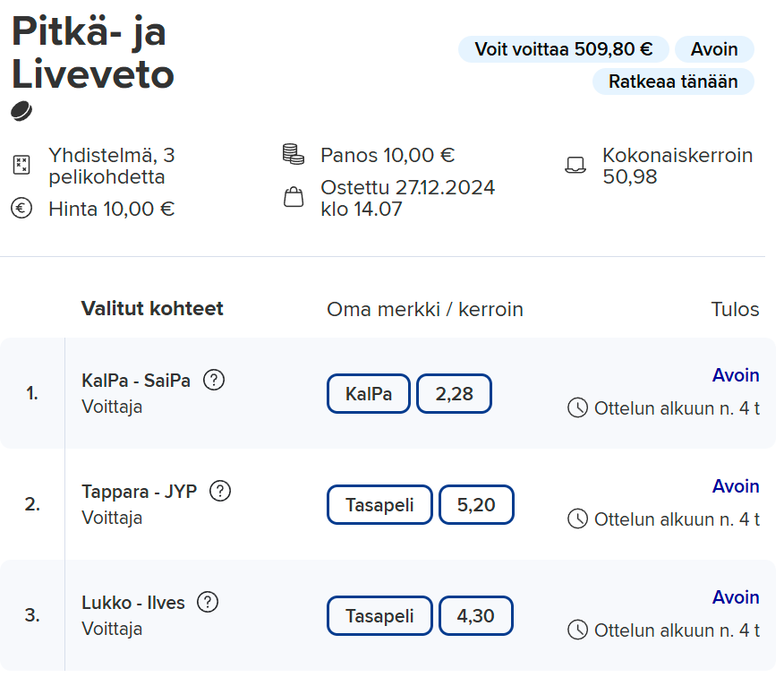Select the KalPa pick button

coord(369,394)
